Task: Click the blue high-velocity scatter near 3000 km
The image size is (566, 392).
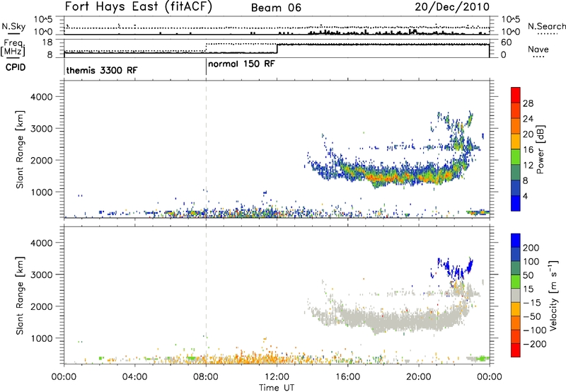Action: pos(451,269)
